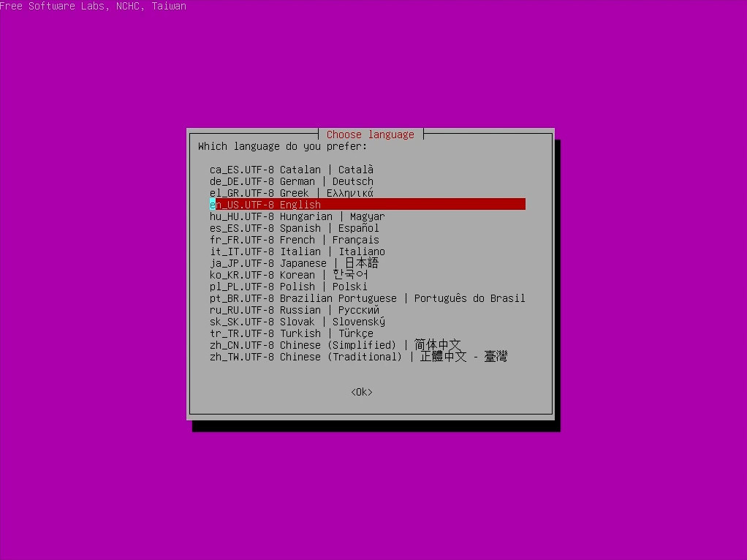Pick zh_TW.UTF-8 Chinese Traditional entry
Screen dimensions: 747x560
[x=358, y=357]
